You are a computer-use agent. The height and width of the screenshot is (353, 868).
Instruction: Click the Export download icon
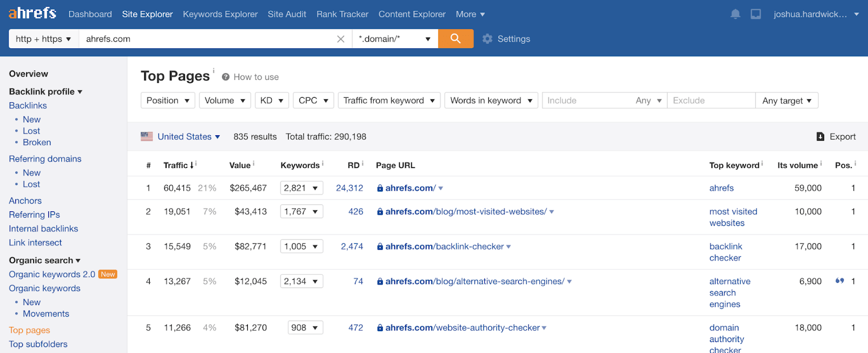click(x=820, y=137)
